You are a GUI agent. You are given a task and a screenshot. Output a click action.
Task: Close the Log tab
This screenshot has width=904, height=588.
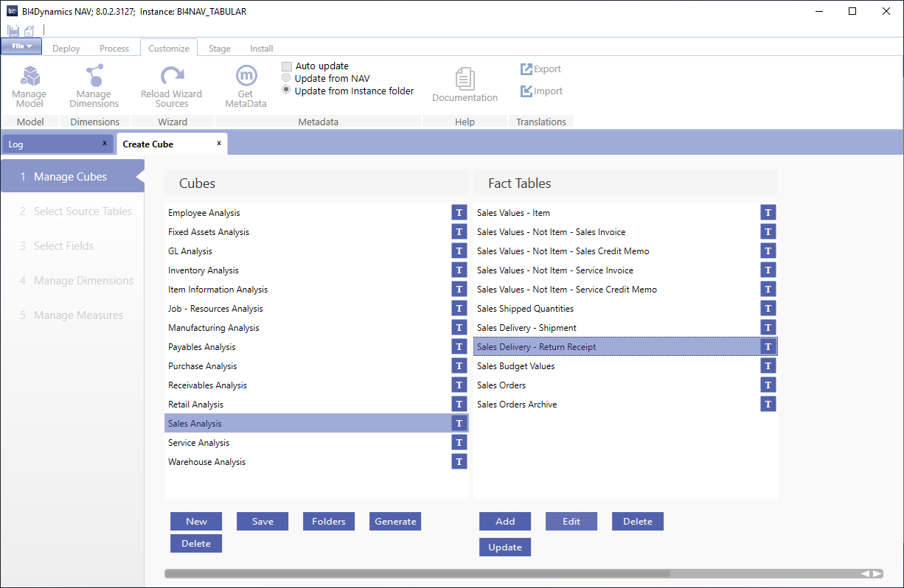click(105, 143)
